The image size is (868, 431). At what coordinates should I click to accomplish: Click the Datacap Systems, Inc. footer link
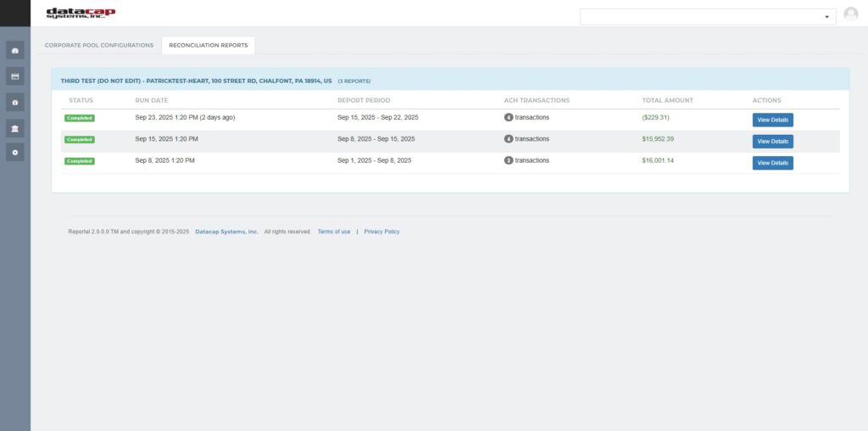pyautogui.click(x=226, y=232)
